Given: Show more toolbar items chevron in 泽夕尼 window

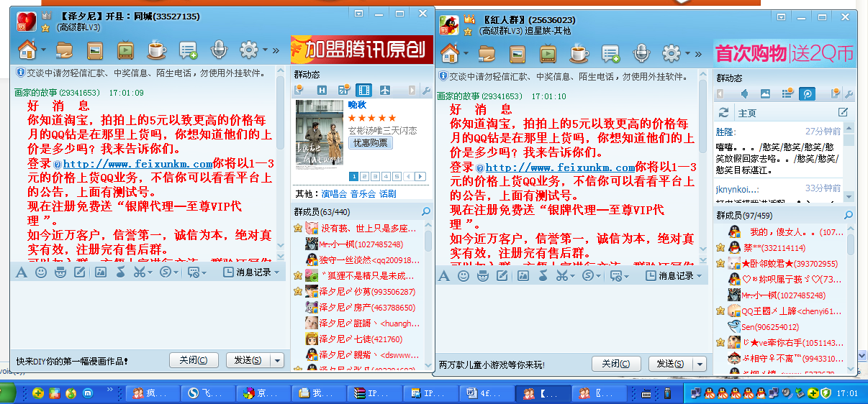Looking at the screenshot, I should pos(276,50).
